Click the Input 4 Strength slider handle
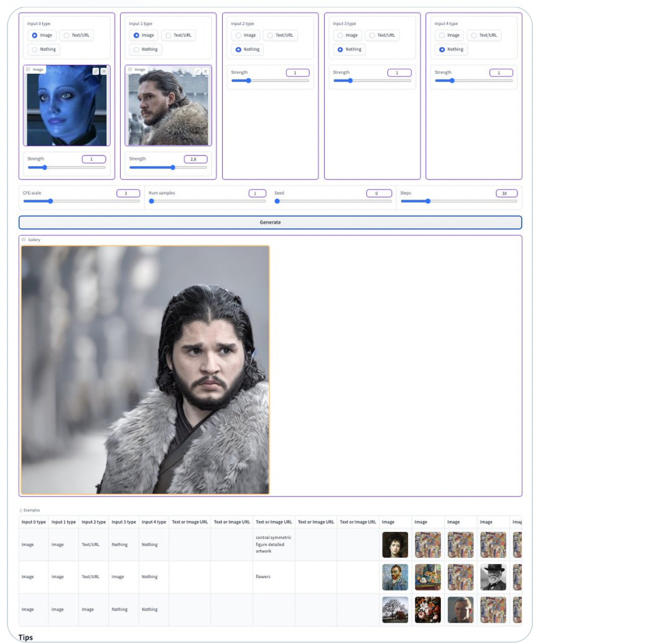 tap(452, 81)
